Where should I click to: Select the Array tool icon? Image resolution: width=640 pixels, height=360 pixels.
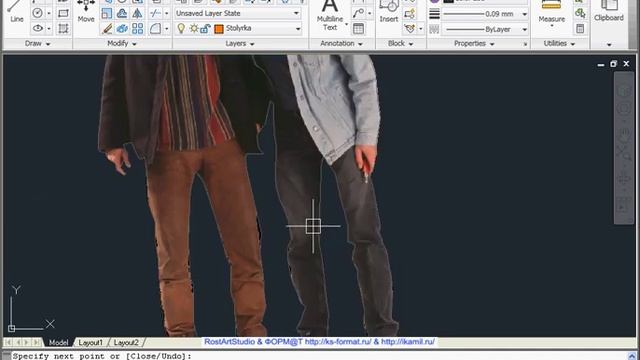(x=138, y=29)
